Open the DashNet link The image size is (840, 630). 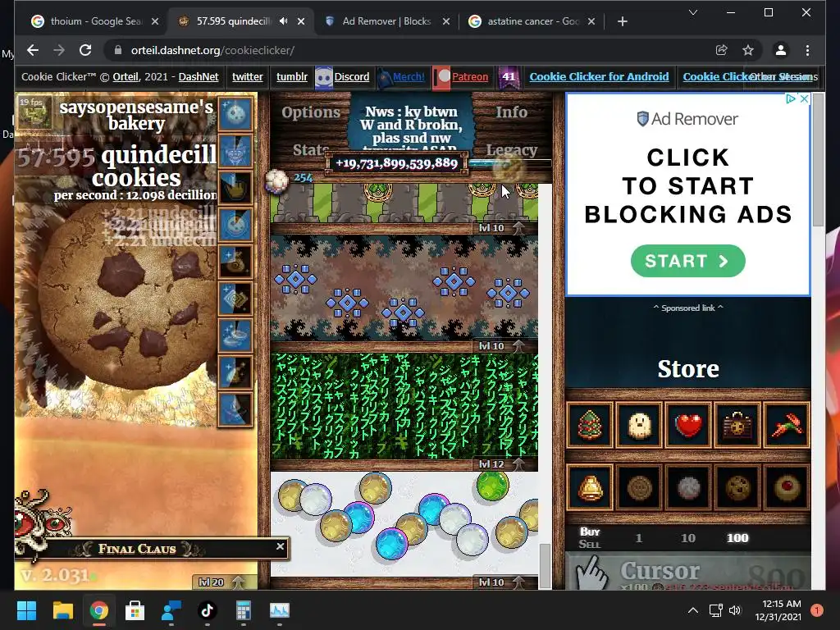199,76
